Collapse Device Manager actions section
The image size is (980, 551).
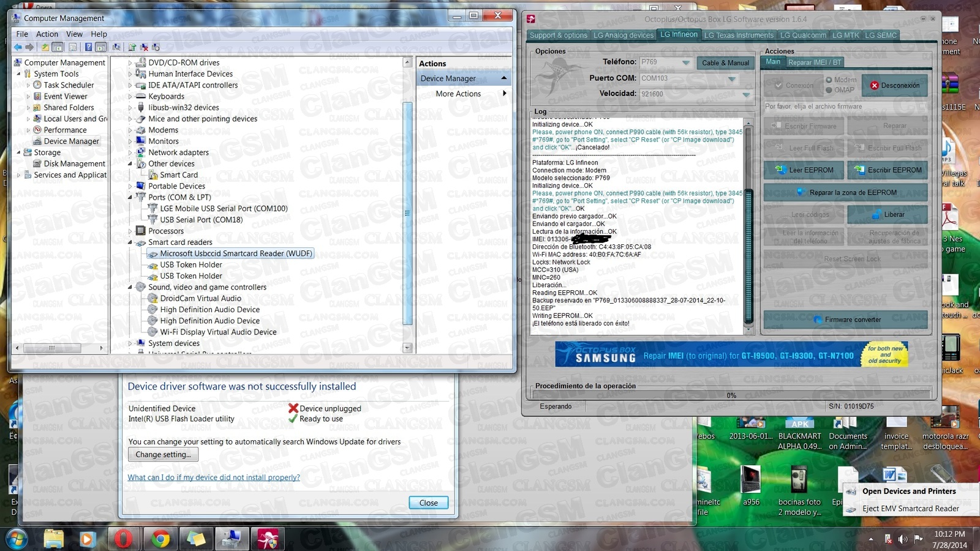[x=503, y=78]
